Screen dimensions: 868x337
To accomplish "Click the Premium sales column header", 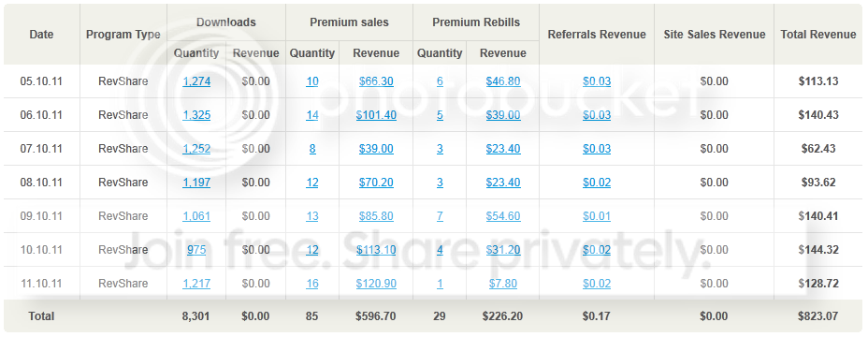I will 349,22.
